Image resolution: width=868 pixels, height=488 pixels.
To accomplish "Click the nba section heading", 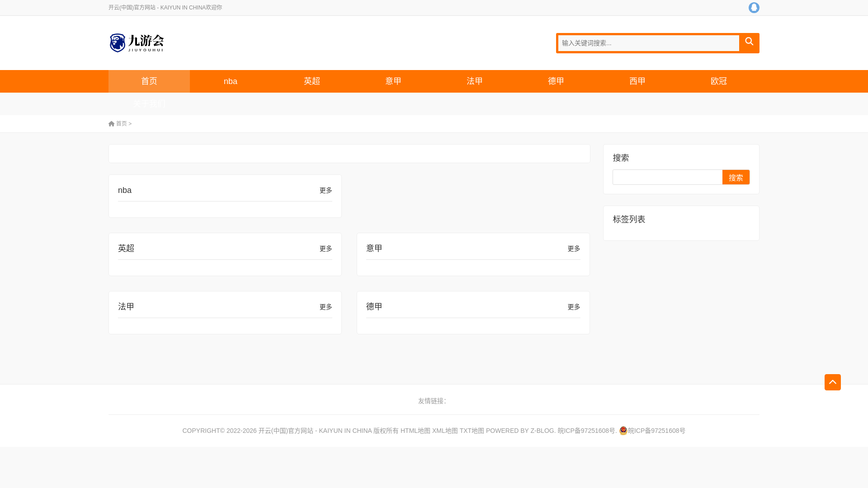I will coord(125,190).
